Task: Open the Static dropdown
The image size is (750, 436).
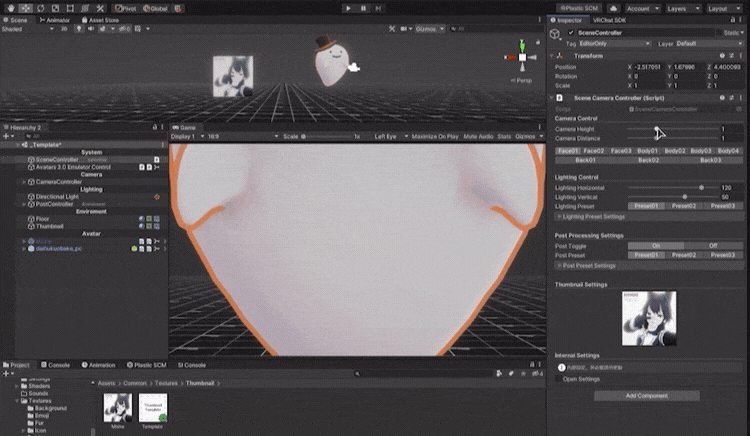Action: pos(742,33)
